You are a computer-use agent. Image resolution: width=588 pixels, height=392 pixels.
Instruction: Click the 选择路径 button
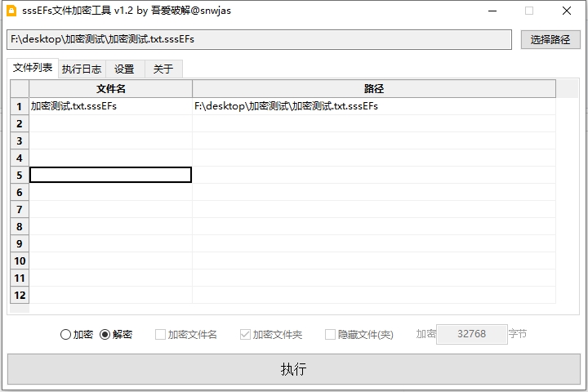[x=550, y=39]
